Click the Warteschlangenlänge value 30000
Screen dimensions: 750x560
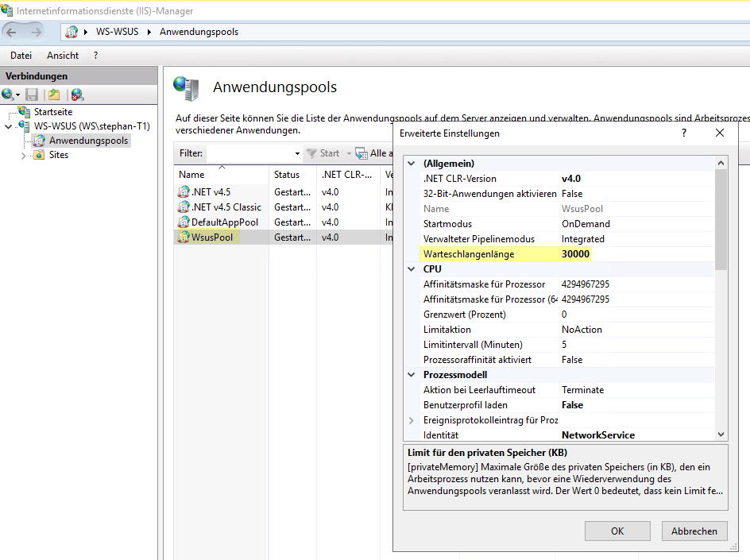575,254
